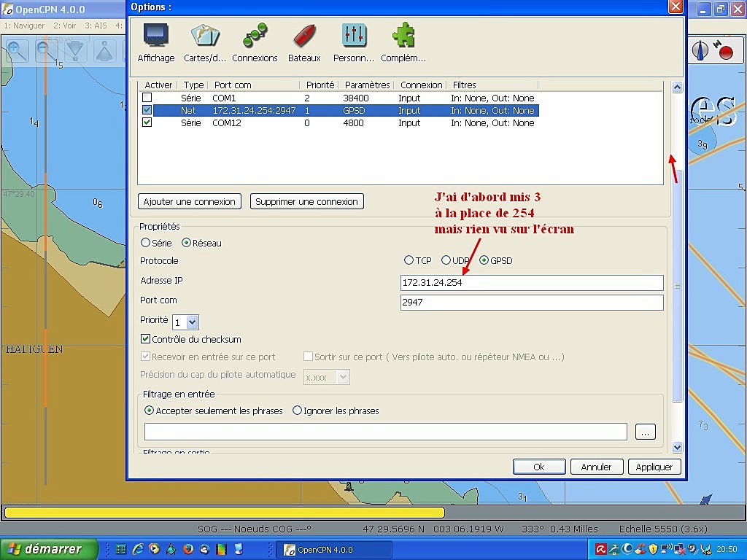
Task: Click the scroll up arrow of the options panel
Action: pyautogui.click(x=677, y=87)
